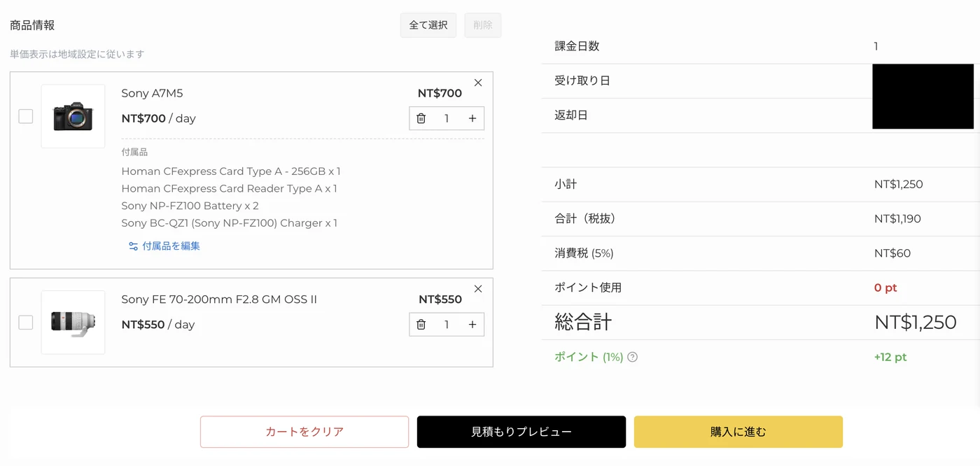Screen dimensions: 980x466
Task: Click the 商品情報 section heading
Action: tap(32, 25)
